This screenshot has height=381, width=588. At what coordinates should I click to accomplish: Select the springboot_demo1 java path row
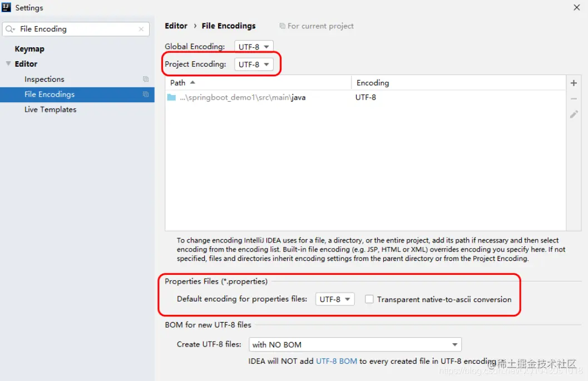coord(365,97)
